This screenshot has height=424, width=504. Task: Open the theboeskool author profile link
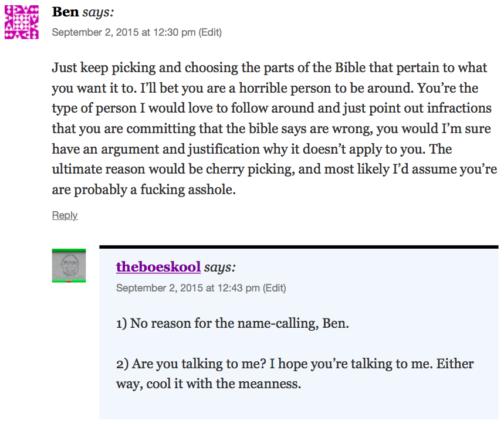pos(158,267)
